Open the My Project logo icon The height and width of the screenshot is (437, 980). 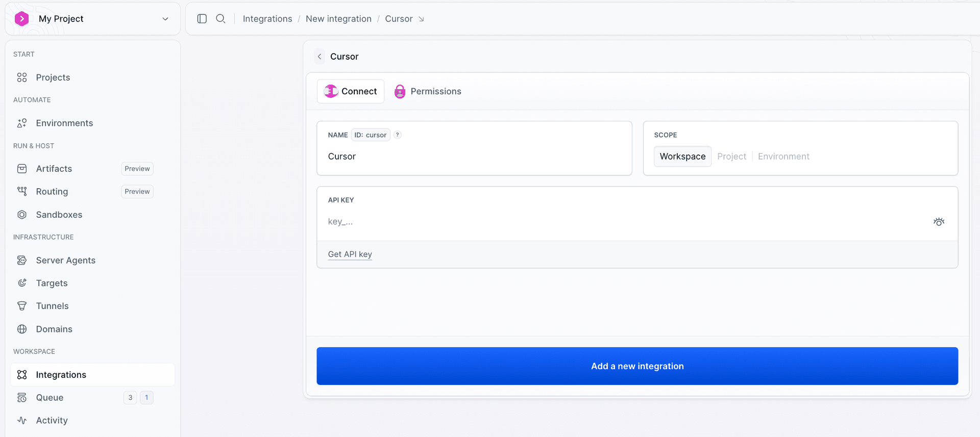coord(21,19)
